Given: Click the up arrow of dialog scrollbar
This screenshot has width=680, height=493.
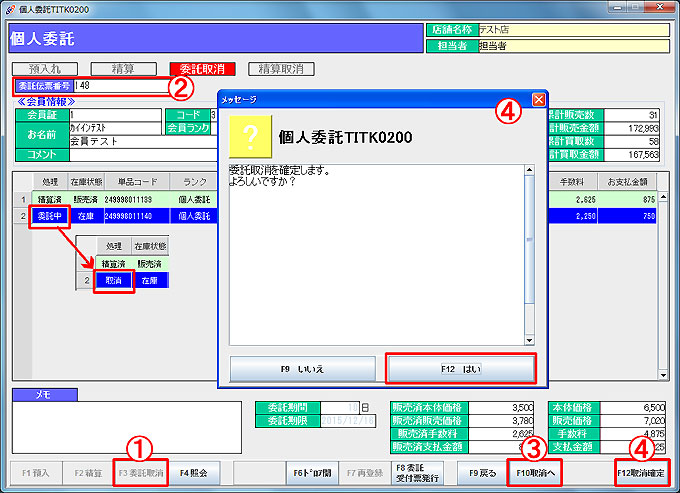Looking at the screenshot, I should click(x=529, y=170).
